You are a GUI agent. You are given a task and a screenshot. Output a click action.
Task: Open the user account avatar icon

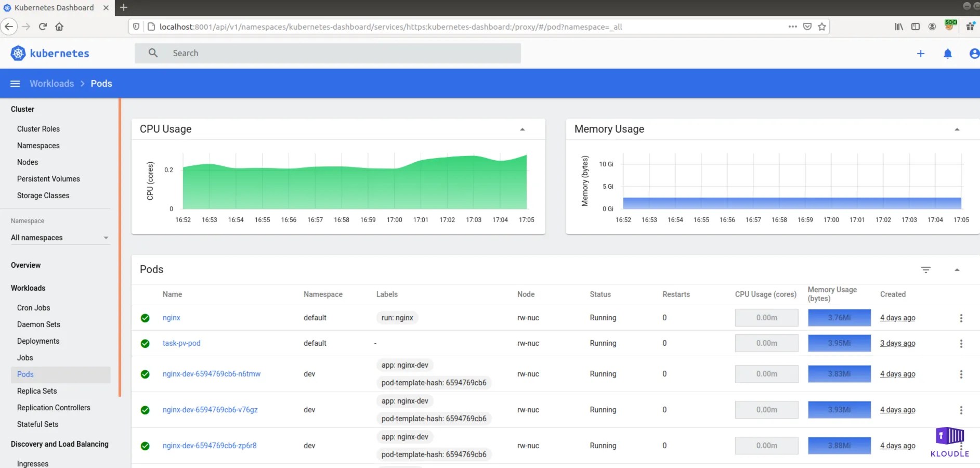(x=975, y=53)
